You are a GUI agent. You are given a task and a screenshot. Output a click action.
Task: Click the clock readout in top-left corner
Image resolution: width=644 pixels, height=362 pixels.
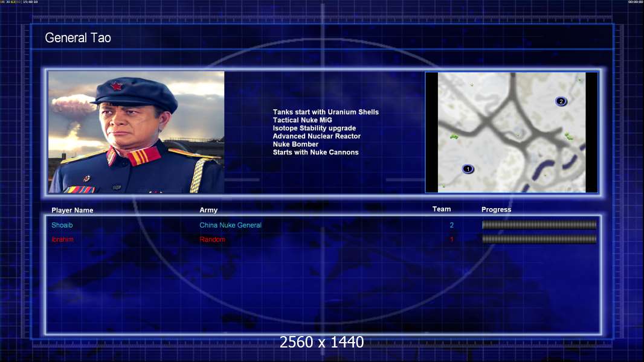point(29,2)
